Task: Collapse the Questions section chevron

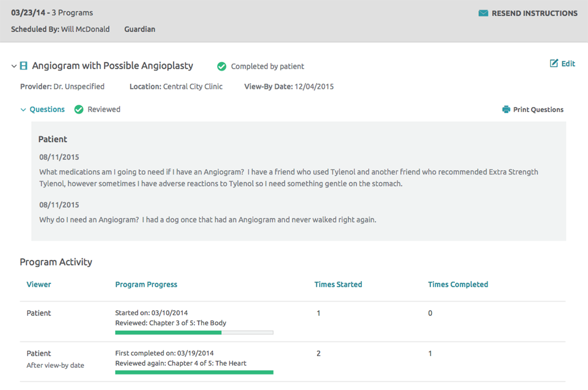Action: pyautogui.click(x=23, y=110)
